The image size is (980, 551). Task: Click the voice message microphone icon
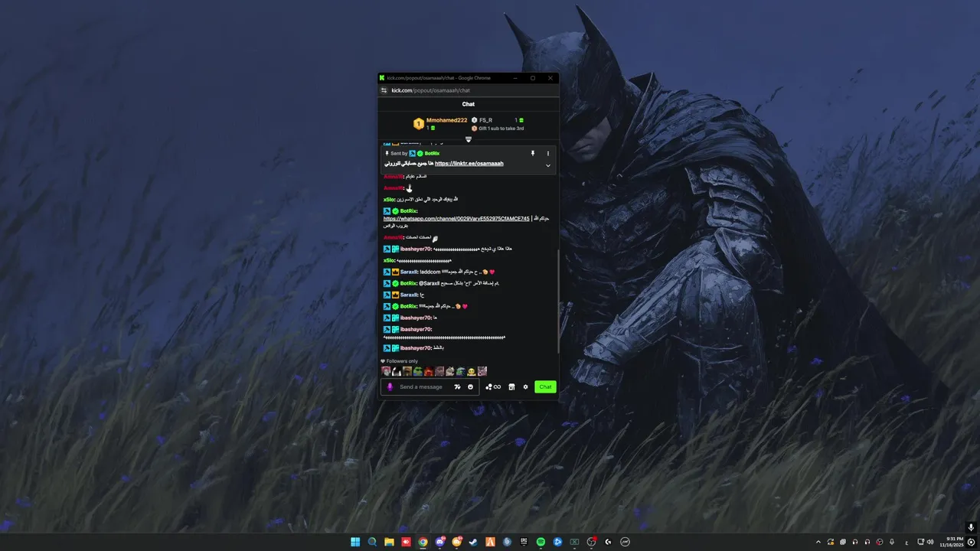390,386
